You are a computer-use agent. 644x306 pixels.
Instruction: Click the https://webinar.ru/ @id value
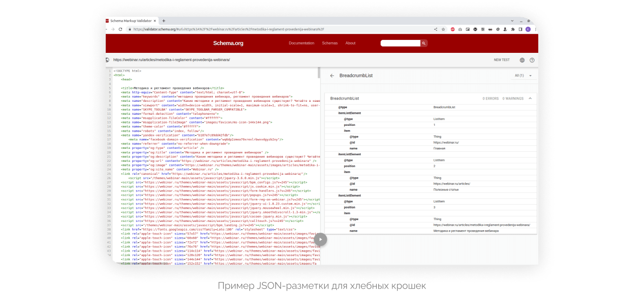[x=446, y=143]
